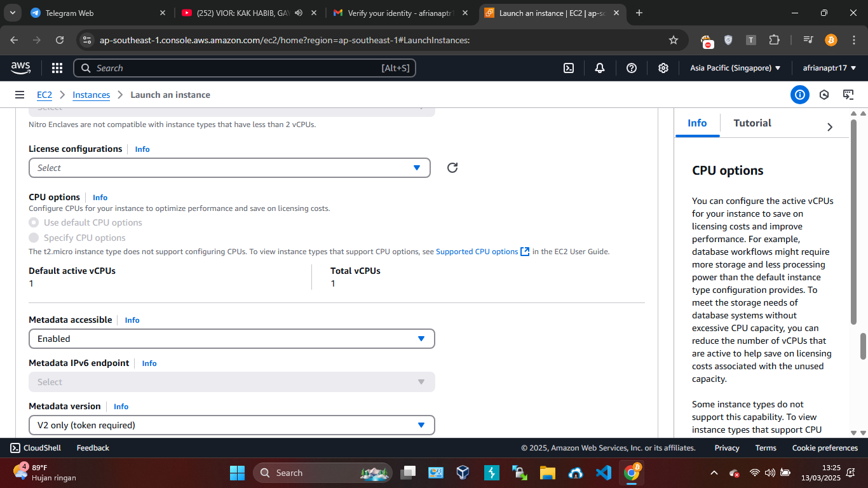Click the shield extension icon in Chrome
868x488 pixels.
(x=728, y=40)
